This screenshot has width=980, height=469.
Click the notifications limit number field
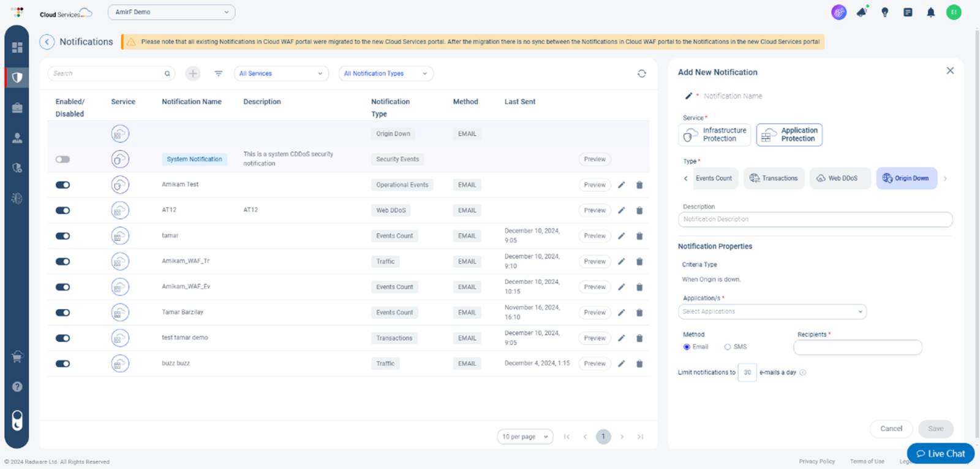click(x=747, y=372)
